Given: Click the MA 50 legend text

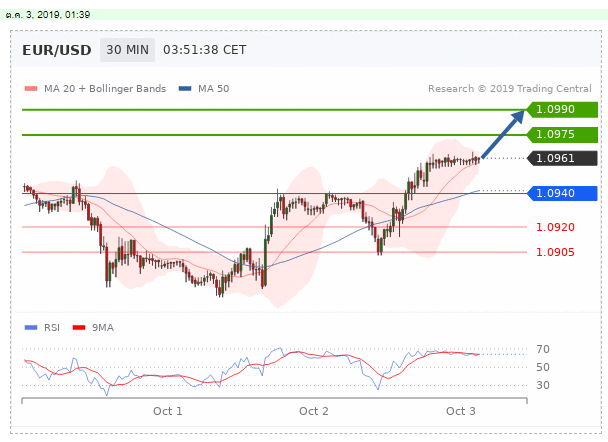Looking at the screenshot, I should click(x=214, y=89).
